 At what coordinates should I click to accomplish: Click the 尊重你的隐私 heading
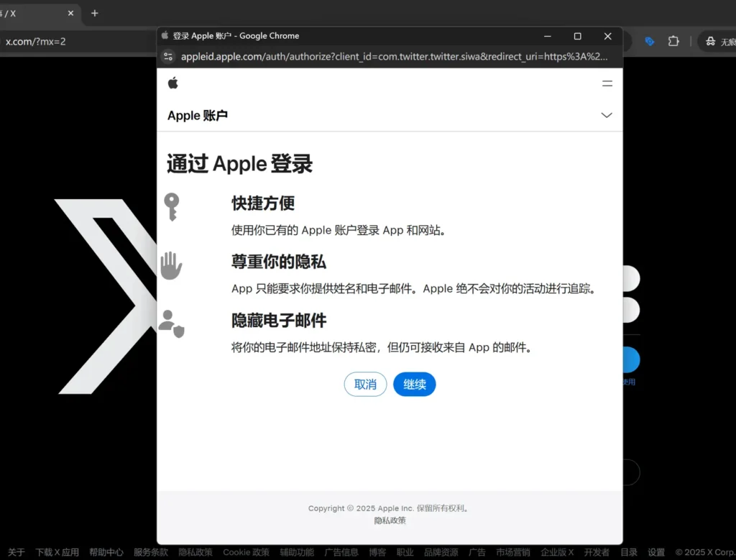[x=279, y=262]
